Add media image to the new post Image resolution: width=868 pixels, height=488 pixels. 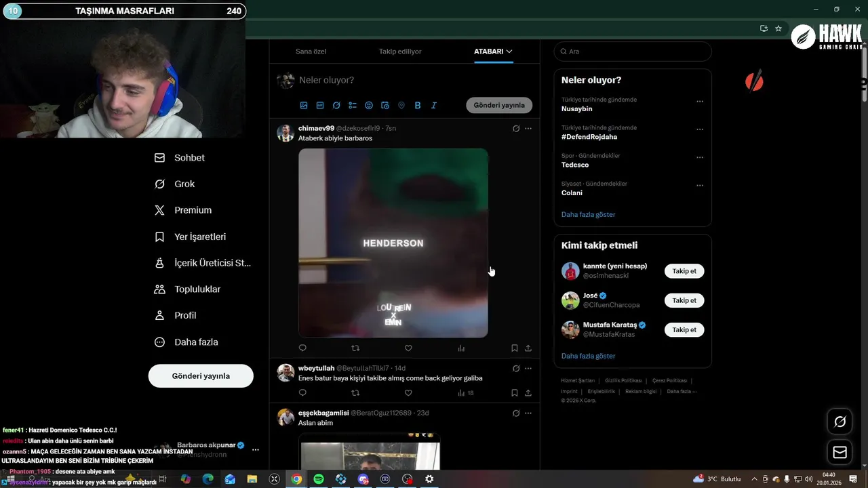click(304, 106)
